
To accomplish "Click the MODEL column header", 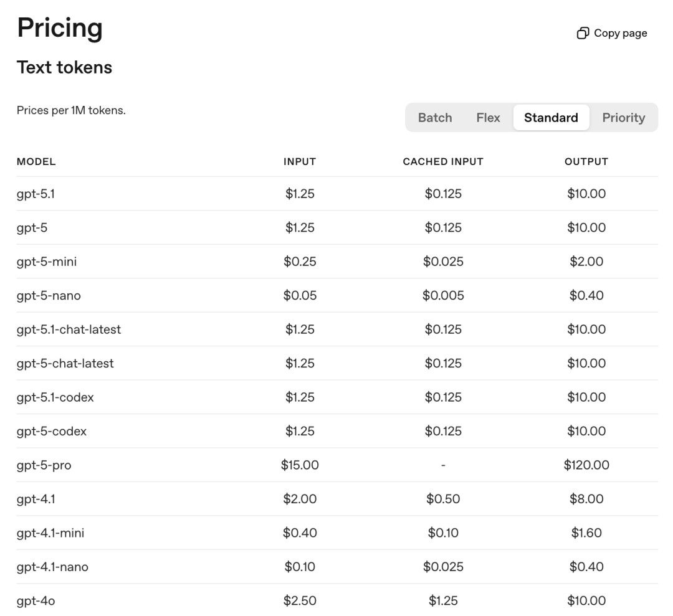I will [x=36, y=162].
